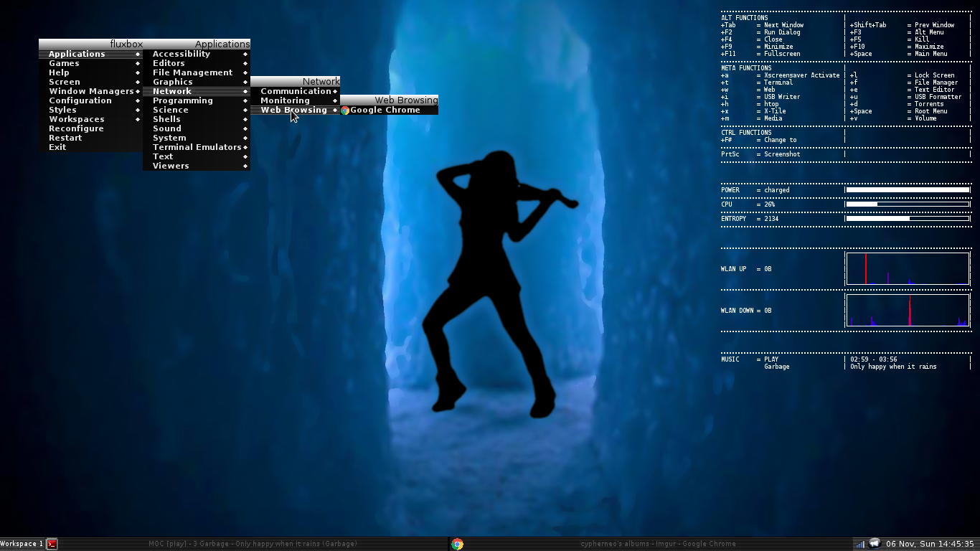
Task: Click the 'META FUNCTIONS' heading text
Action: click(x=746, y=68)
